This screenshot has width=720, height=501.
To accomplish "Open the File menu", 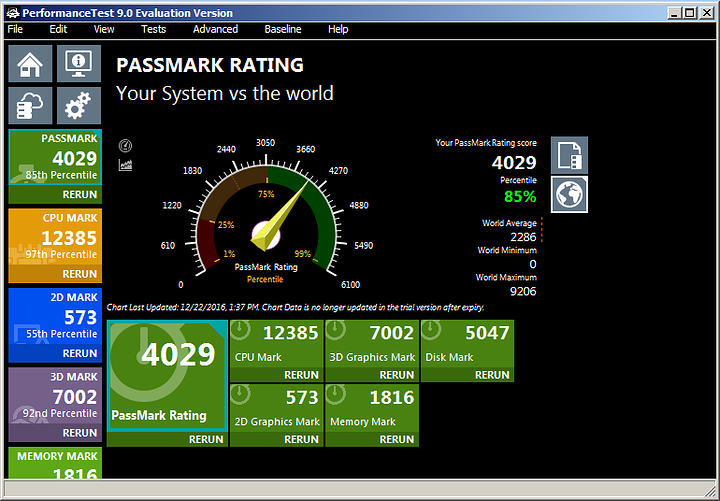I will 15,29.
